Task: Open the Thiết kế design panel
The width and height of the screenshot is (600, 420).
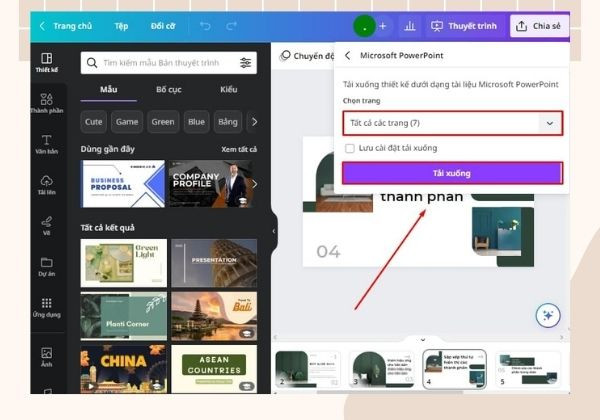Action: 47,62
